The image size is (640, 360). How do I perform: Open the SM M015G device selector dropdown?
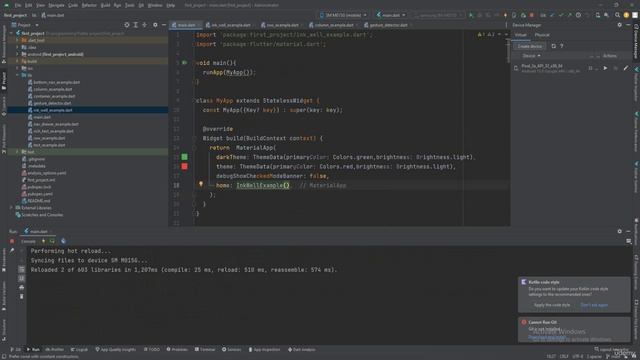coord(344,15)
